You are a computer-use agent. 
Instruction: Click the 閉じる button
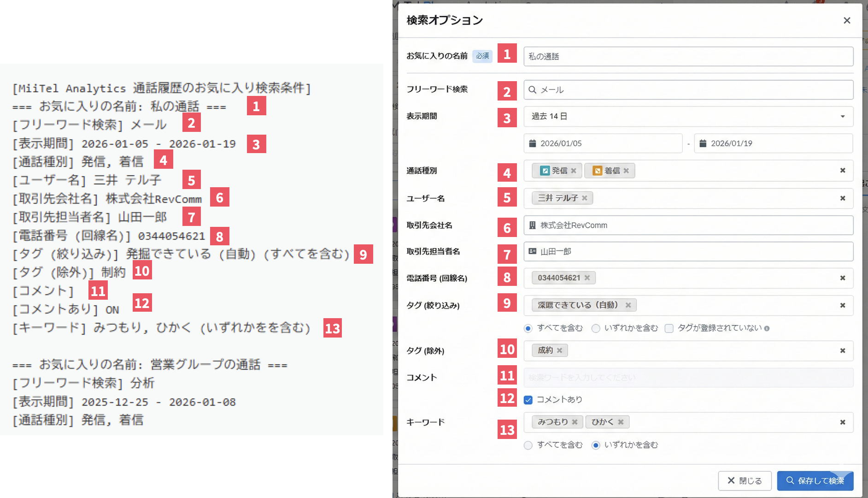745,481
